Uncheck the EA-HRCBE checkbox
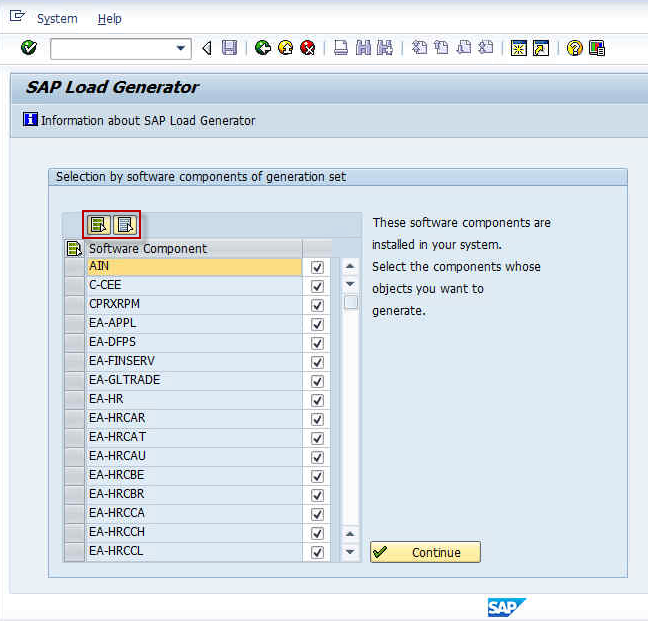Image resolution: width=648 pixels, height=621 pixels. pyautogui.click(x=317, y=476)
